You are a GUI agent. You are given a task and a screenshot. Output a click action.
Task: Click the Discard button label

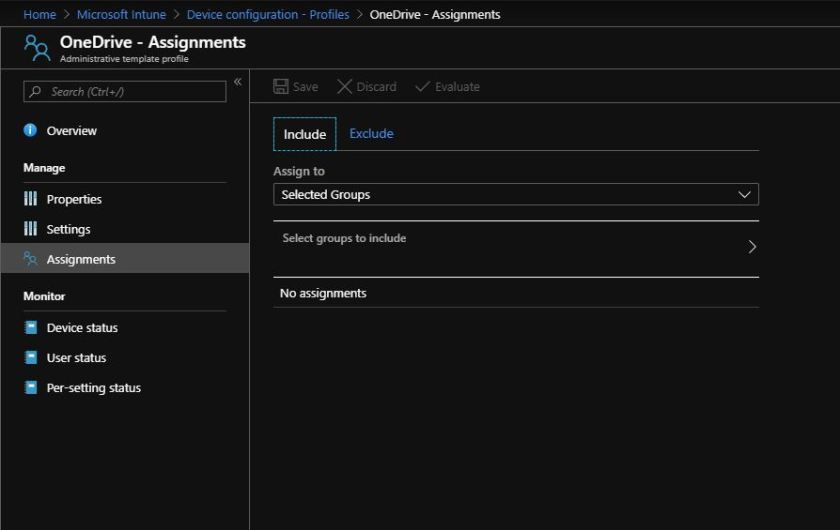(377, 87)
